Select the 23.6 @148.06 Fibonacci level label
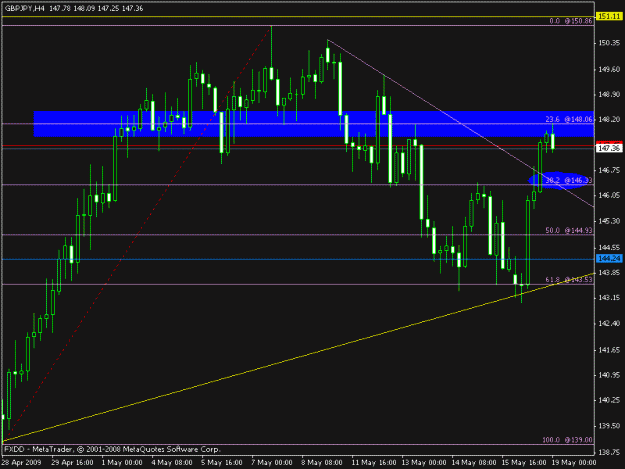This screenshot has width=625, height=469. [x=569, y=119]
